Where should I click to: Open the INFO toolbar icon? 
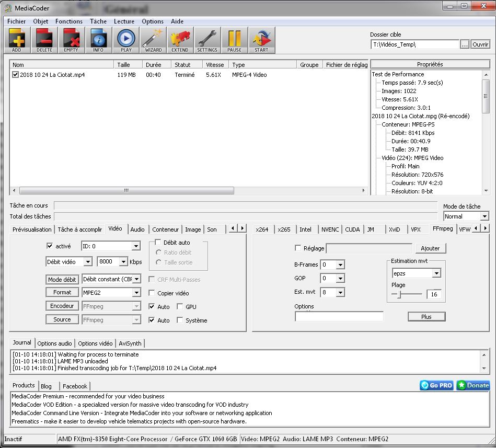pos(98,40)
